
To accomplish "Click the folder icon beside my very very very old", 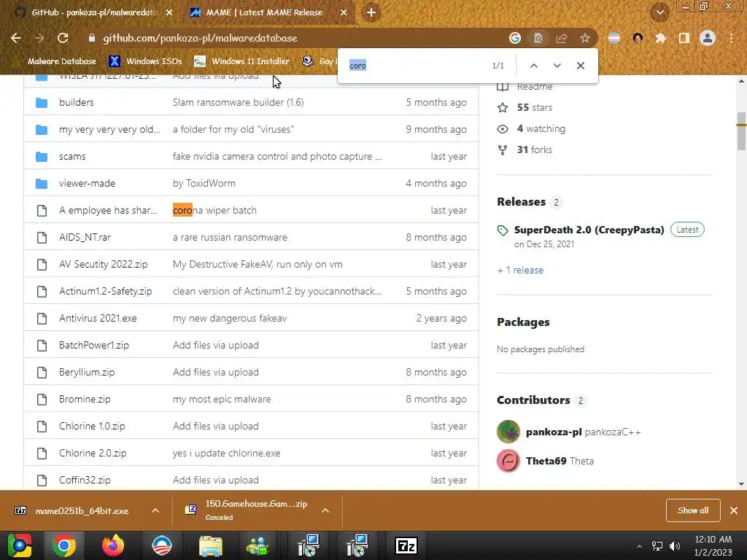I will pyautogui.click(x=42, y=130).
